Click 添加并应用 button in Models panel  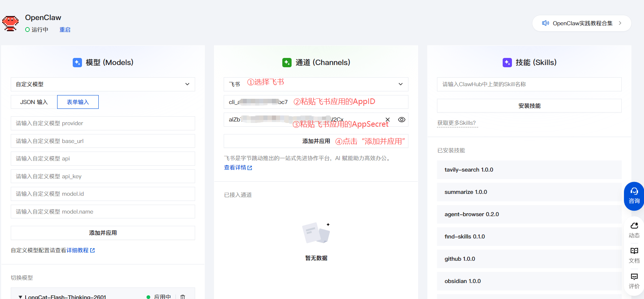(103, 233)
